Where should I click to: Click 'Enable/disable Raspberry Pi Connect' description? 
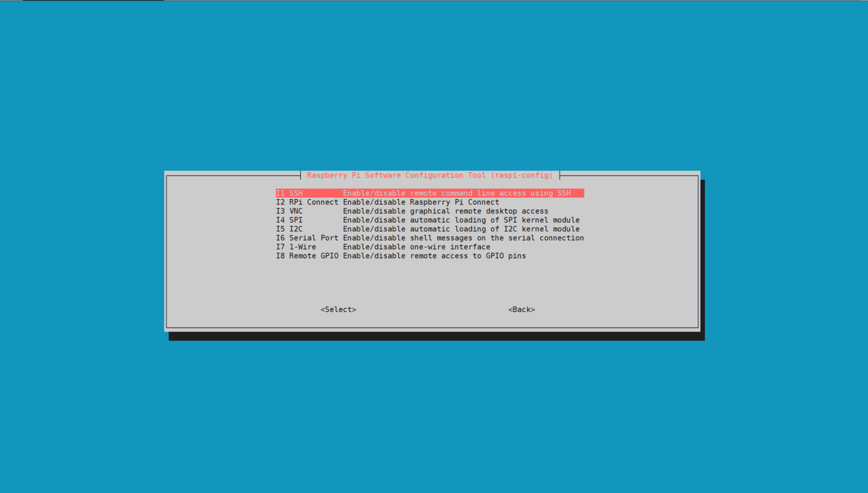click(x=421, y=202)
